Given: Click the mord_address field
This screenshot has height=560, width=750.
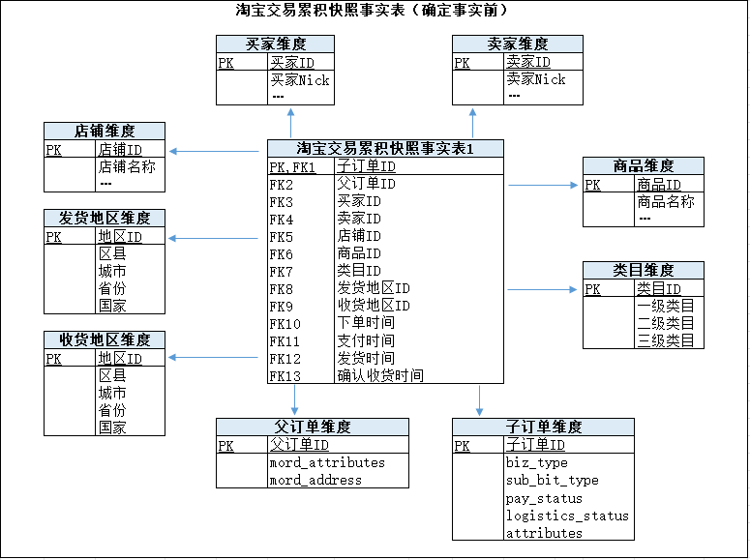Looking at the screenshot, I should 315,480.
